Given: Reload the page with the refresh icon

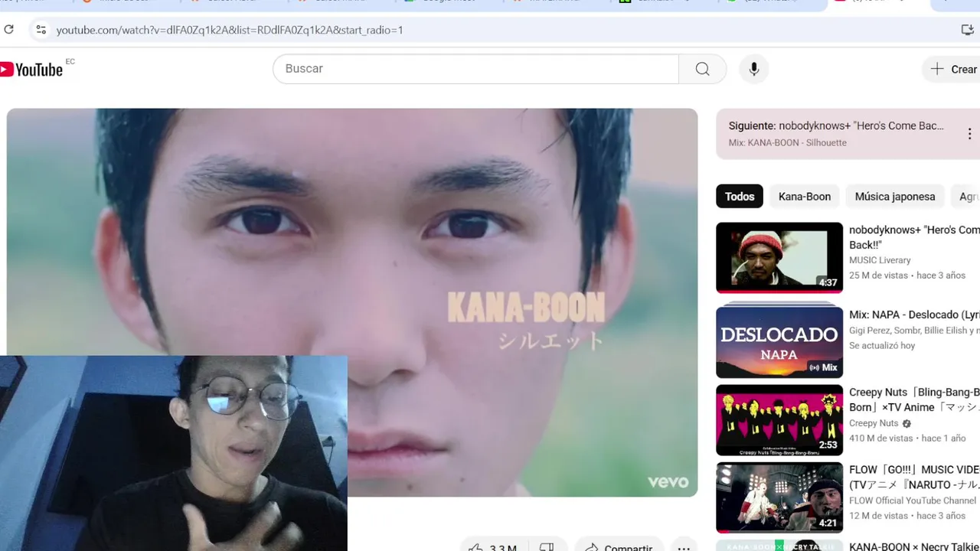Looking at the screenshot, I should point(8,30).
